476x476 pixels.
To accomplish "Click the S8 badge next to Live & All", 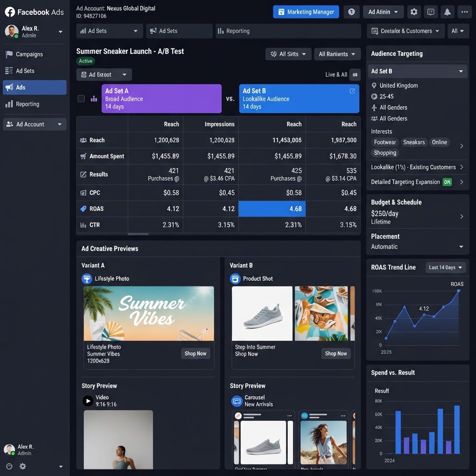I will (x=355, y=75).
